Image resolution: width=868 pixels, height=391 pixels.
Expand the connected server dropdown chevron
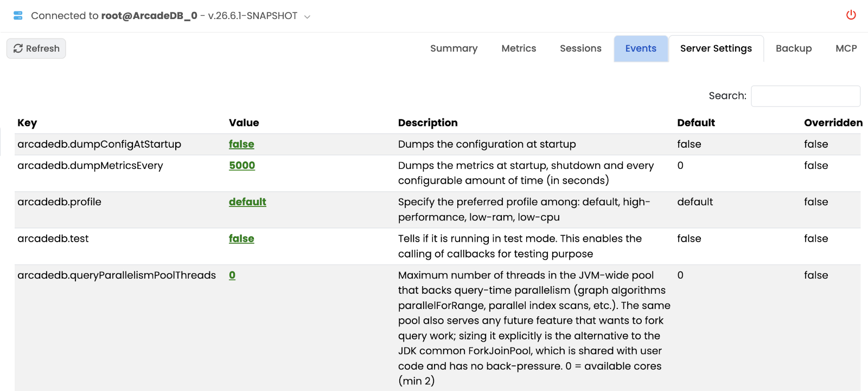[x=307, y=17]
